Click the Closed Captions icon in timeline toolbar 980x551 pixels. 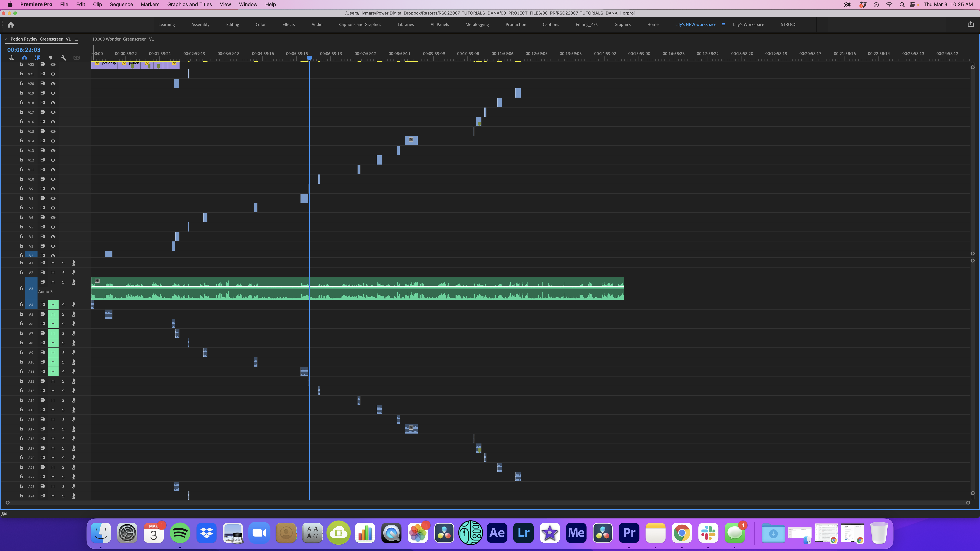tap(77, 58)
